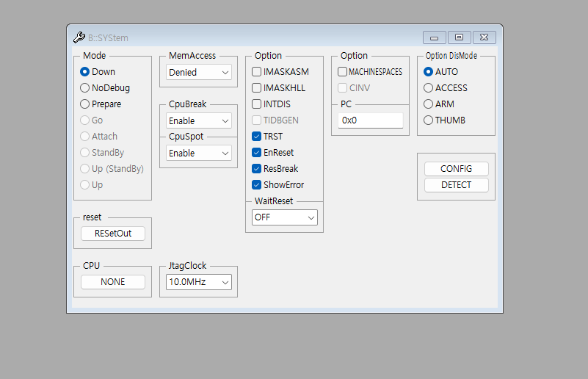
Task: Click the RESetOut button
Action: [113, 234]
